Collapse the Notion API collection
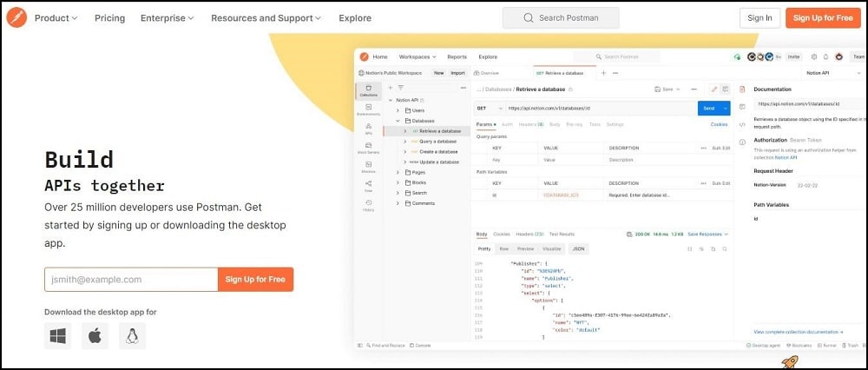This screenshot has height=370, width=868. tap(391, 100)
